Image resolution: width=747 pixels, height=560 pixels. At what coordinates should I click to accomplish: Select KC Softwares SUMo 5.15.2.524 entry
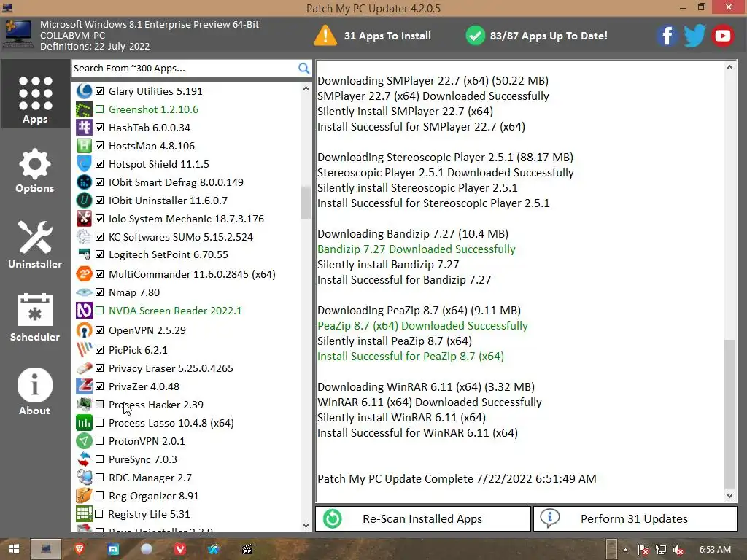click(x=181, y=237)
